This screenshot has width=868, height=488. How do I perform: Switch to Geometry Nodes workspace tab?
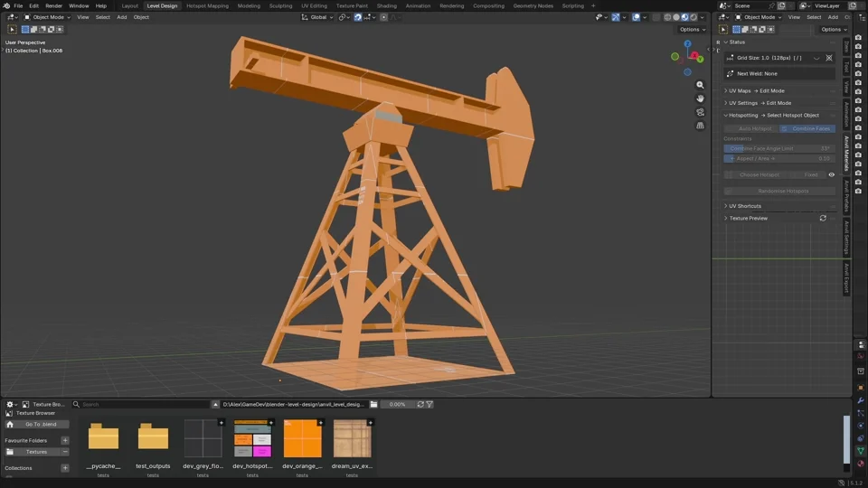click(x=533, y=5)
